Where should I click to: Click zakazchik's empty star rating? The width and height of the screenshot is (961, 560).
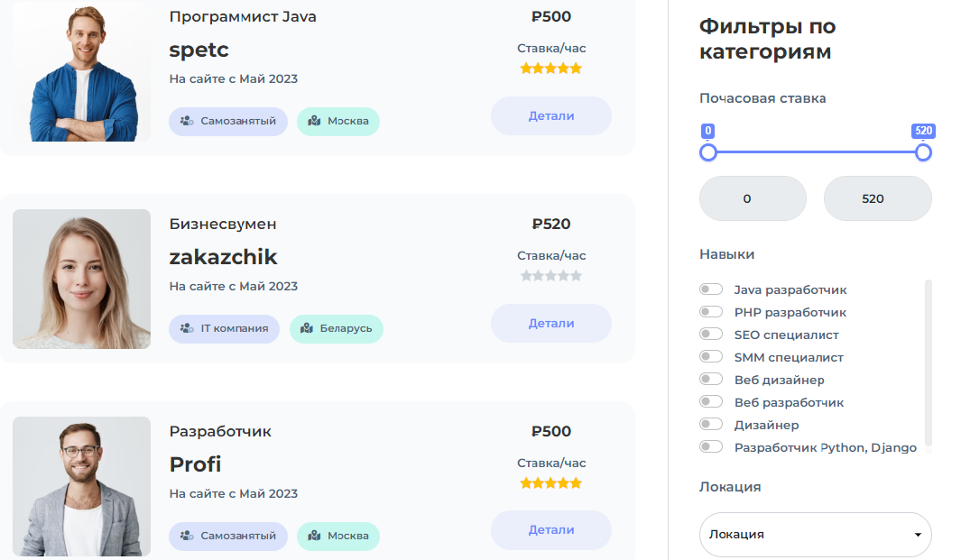point(551,276)
